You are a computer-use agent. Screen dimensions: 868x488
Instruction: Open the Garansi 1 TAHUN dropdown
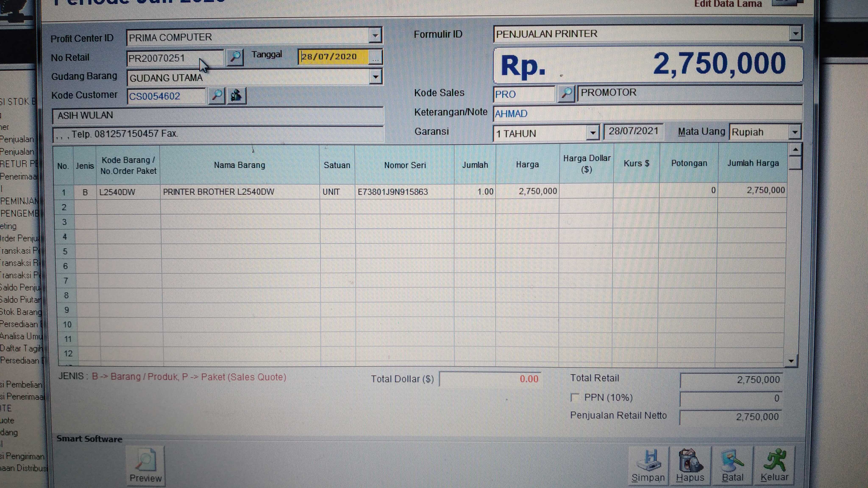coord(592,133)
